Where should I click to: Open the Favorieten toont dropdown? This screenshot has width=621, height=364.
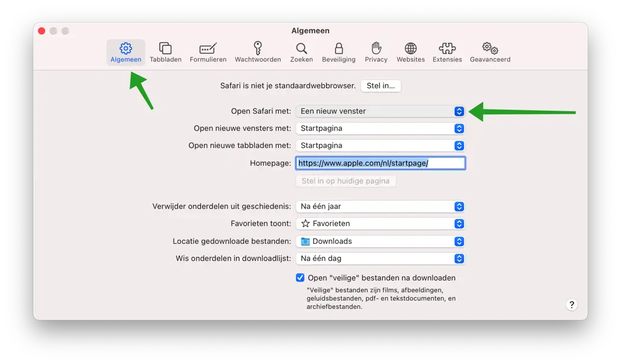pyautogui.click(x=380, y=224)
